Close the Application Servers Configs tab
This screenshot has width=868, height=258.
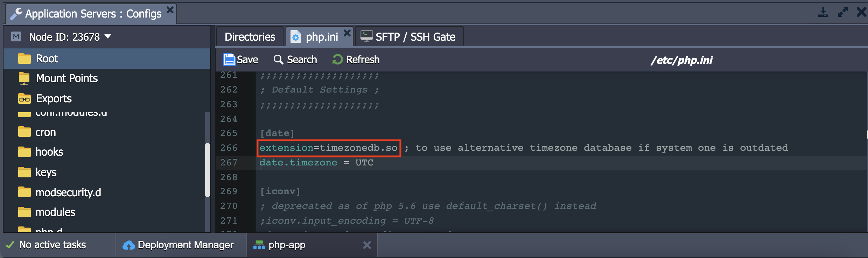170,10
